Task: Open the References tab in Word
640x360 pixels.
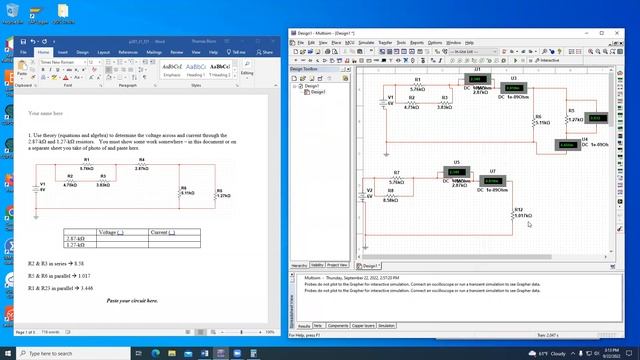Action: pyautogui.click(x=128, y=52)
